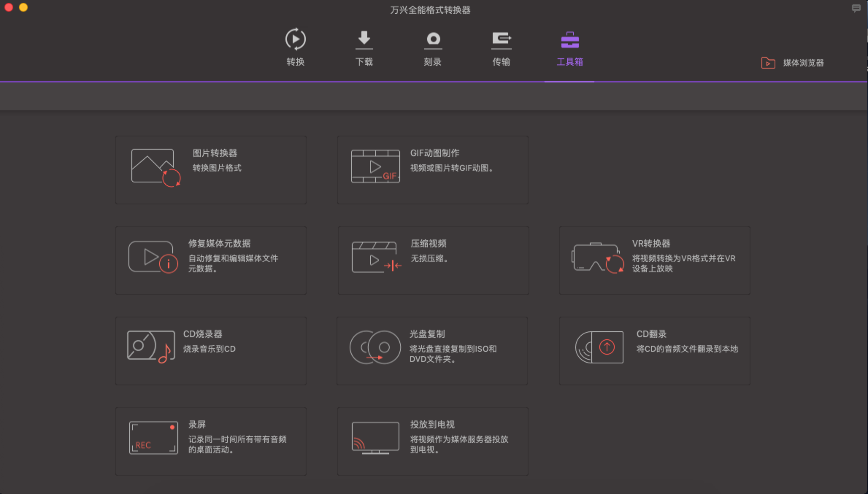The height and width of the screenshot is (494, 868).
Task: Launch the GIF动图制作 maker icon
Action: [375, 166]
